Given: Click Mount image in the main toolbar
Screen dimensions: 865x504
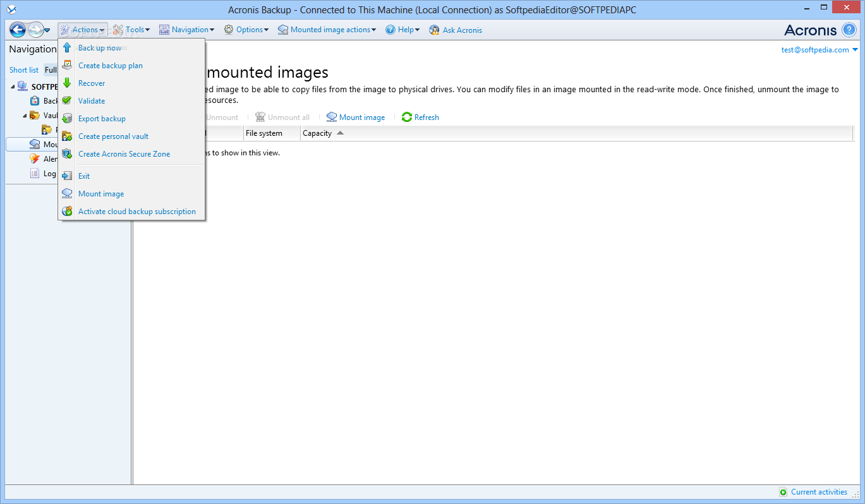Looking at the screenshot, I should click(356, 117).
